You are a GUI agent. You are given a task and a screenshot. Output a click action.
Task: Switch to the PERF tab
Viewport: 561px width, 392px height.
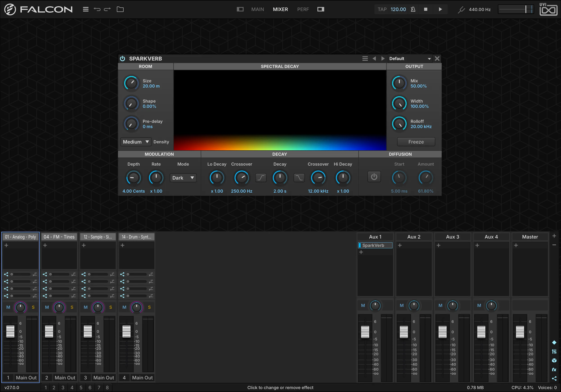coord(303,9)
